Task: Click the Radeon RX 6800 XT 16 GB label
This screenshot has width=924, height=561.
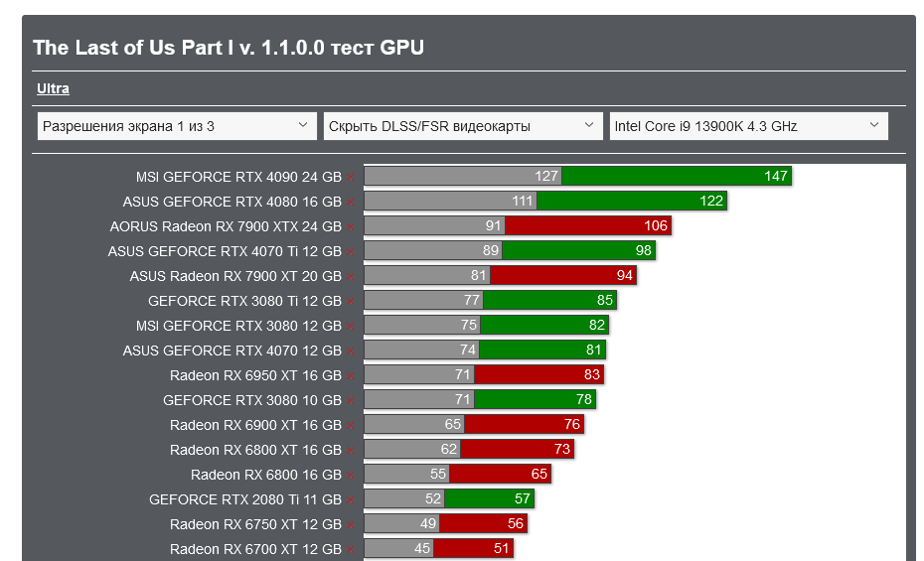Action: 255,450
